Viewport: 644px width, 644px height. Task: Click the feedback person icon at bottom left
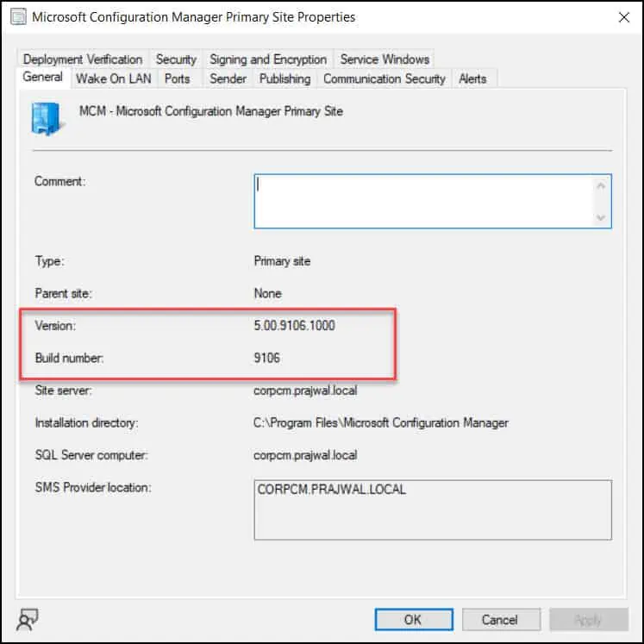point(27,619)
